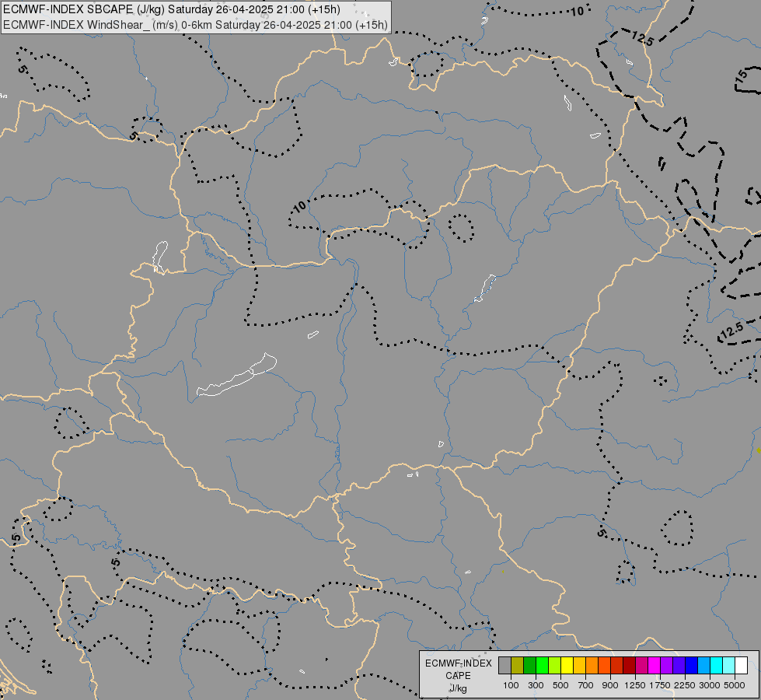Select the 500 legend value
Screen dimensions: 761x700
point(560,685)
